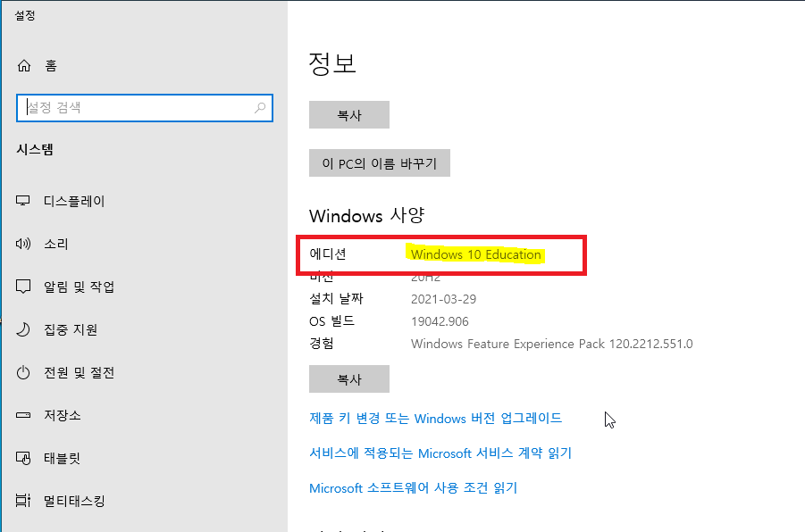The height and width of the screenshot is (532, 805).
Task: Click the 멀티태스킹 icon
Action: [23, 500]
